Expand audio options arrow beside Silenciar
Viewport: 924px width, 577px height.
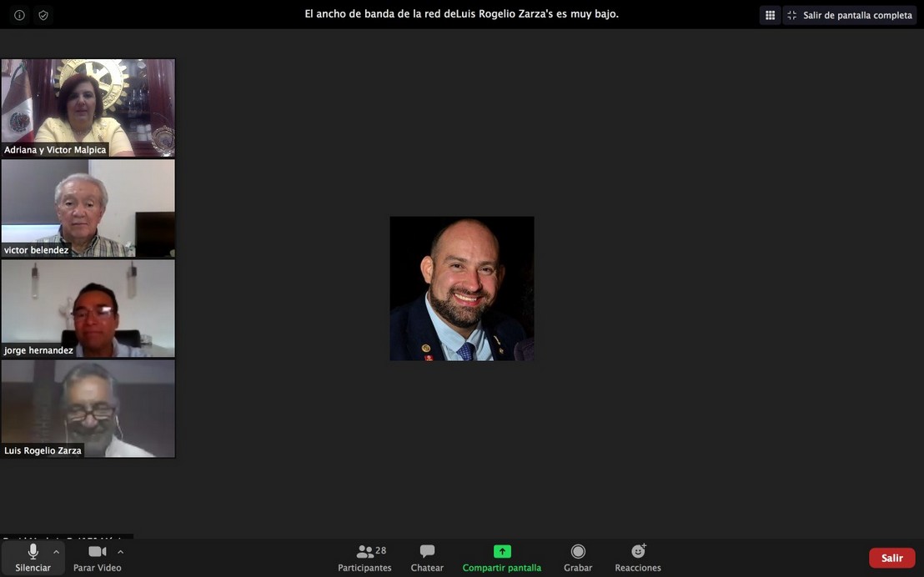pyautogui.click(x=56, y=552)
